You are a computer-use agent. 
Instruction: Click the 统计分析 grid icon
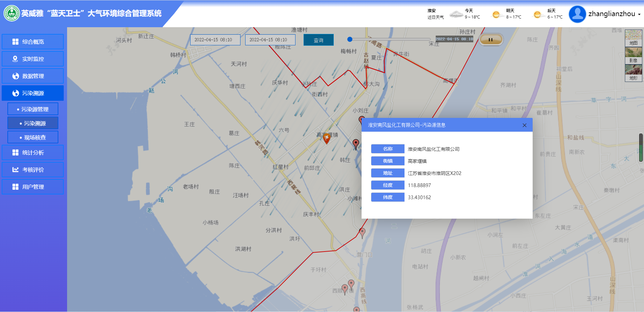pos(15,152)
